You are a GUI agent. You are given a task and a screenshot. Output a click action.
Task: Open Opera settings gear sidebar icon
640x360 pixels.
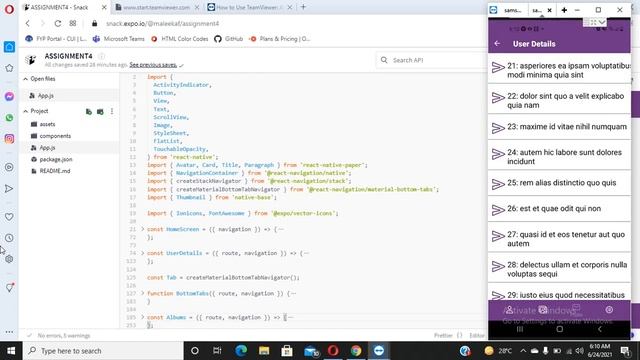point(9,259)
